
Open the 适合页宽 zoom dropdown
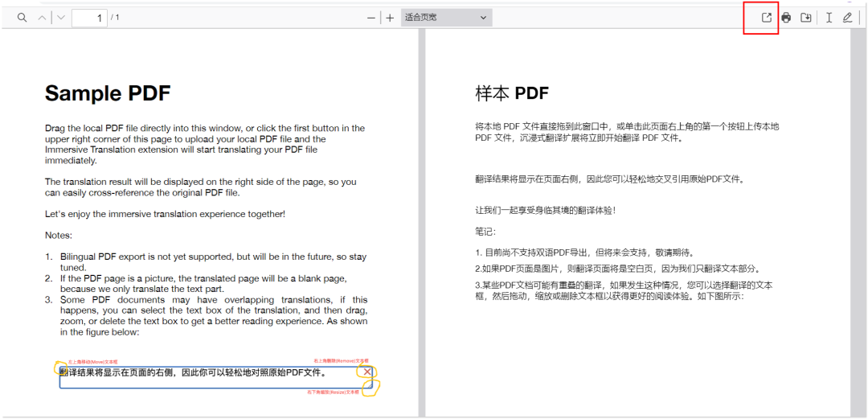(x=446, y=18)
